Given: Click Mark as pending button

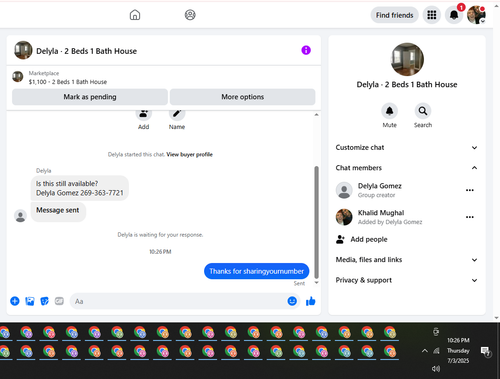Looking at the screenshot, I should [x=90, y=97].
